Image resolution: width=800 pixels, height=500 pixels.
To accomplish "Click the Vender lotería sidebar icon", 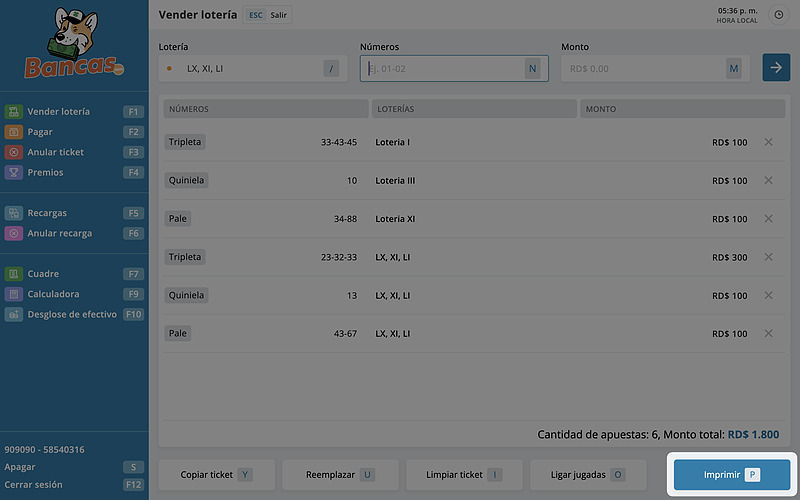I will click(14, 112).
